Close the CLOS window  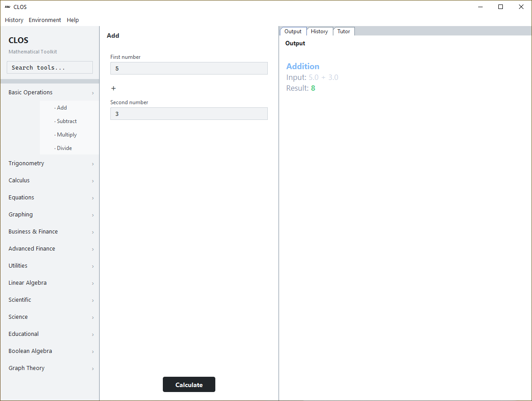point(521,7)
